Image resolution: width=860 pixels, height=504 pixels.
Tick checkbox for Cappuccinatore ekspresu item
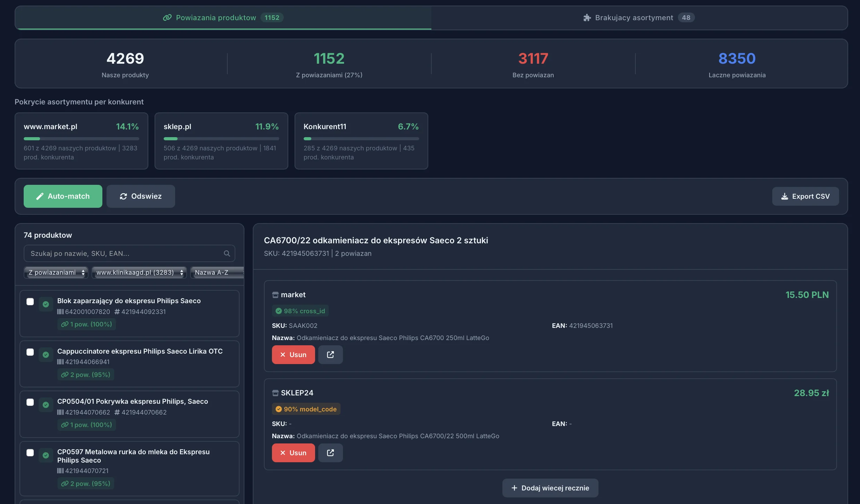[30, 352]
